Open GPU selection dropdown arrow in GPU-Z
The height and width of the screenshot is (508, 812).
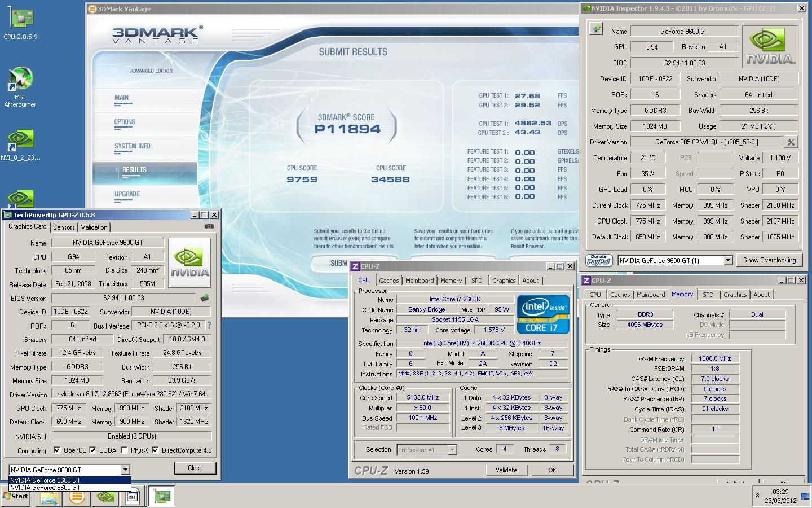click(x=125, y=470)
